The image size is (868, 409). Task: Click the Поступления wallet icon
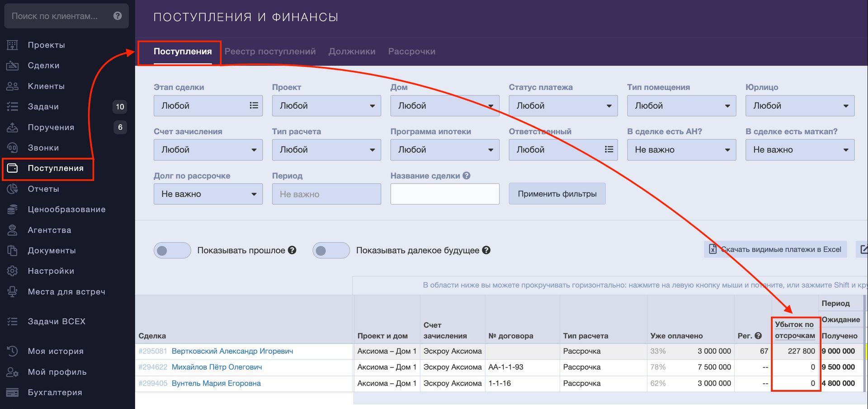tap(12, 168)
